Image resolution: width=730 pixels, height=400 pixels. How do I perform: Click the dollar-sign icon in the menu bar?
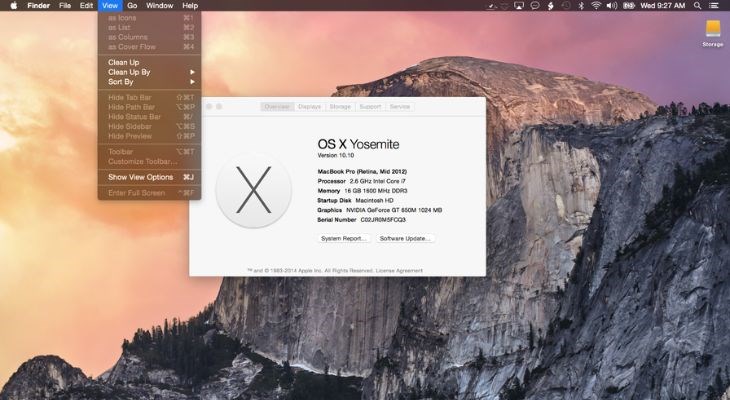click(x=551, y=6)
